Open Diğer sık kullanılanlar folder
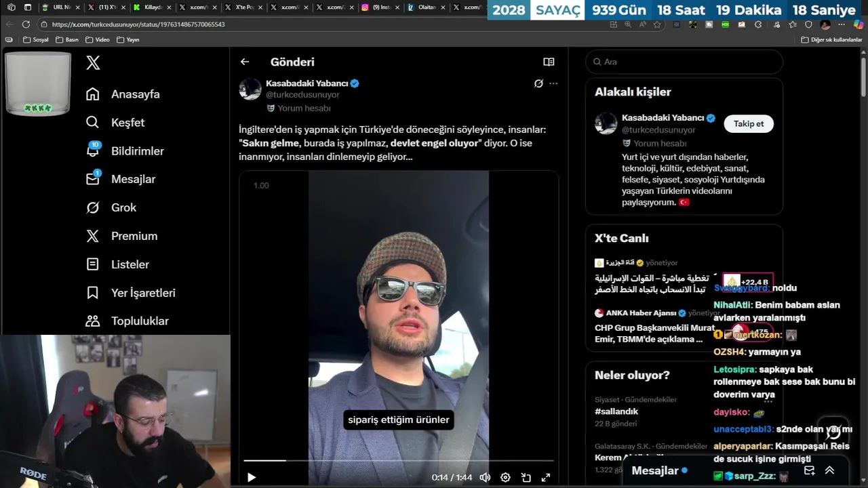 pyautogui.click(x=831, y=39)
